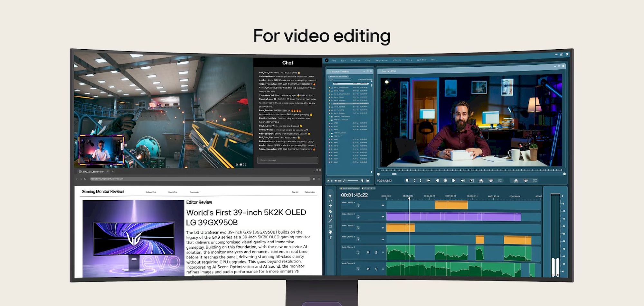Toggle visibility eye of Video Channel 3
This screenshot has height=306, width=644.
point(383,217)
